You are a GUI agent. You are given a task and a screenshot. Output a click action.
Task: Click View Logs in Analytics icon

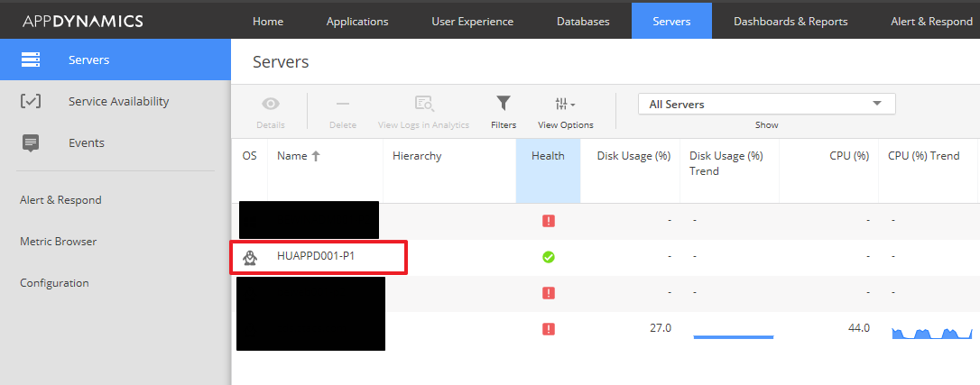424,104
